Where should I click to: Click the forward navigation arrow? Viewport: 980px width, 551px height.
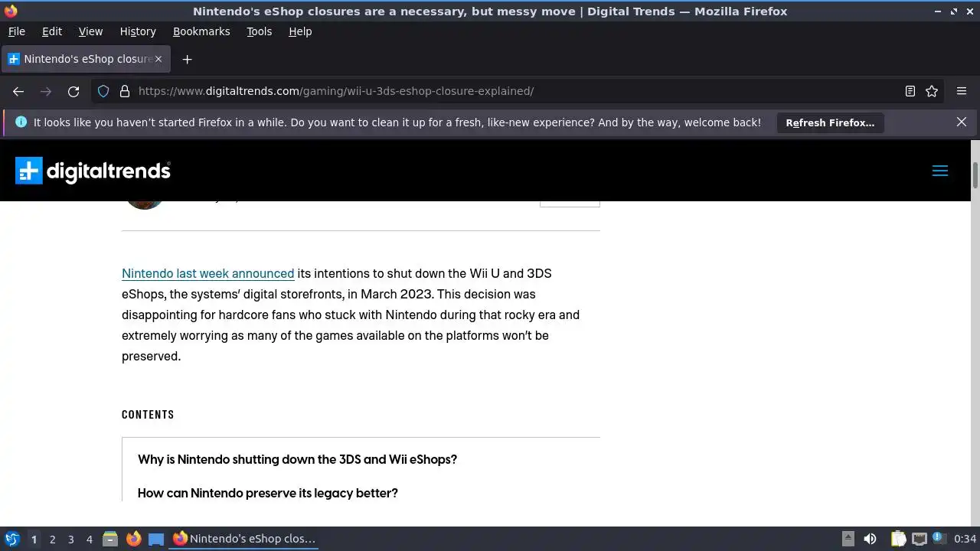coord(46,91)
